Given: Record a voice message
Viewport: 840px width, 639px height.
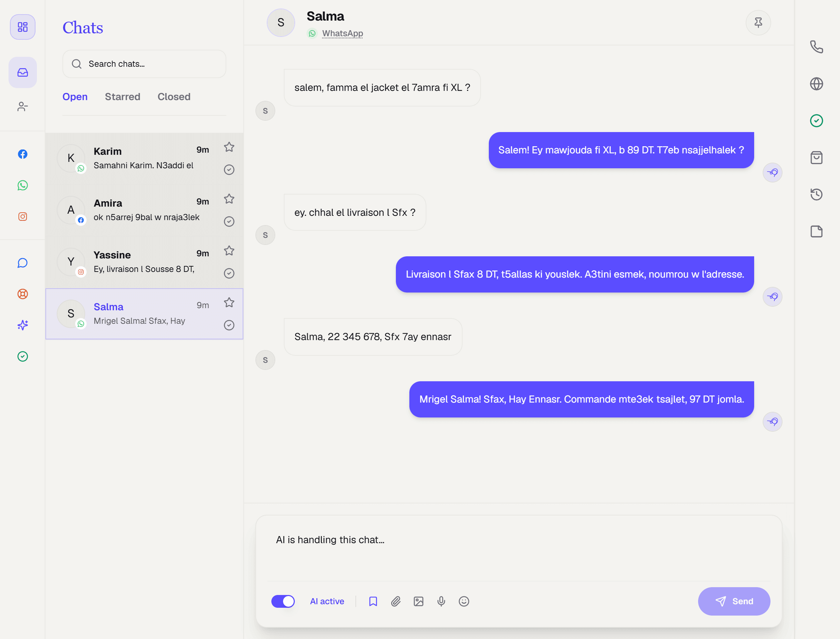Looking at the screenshot, I should (x=441, y=601).
